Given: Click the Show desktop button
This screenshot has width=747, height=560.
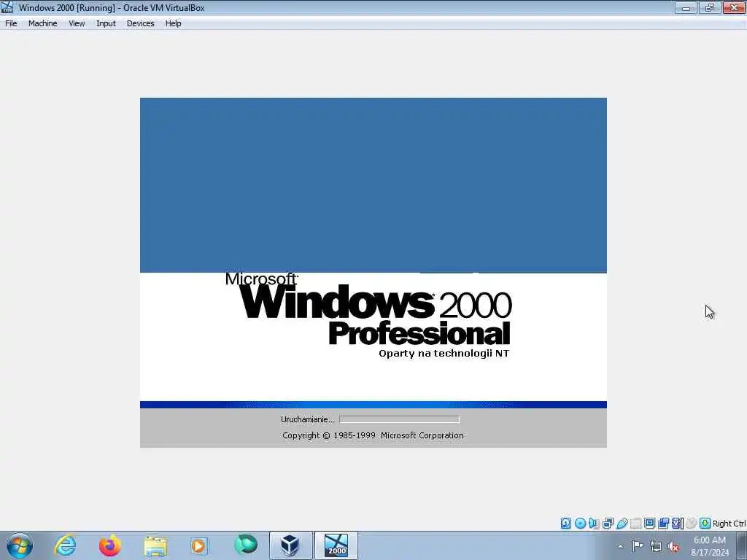Looking at the screenshot, I should click(x=742, y=545).
